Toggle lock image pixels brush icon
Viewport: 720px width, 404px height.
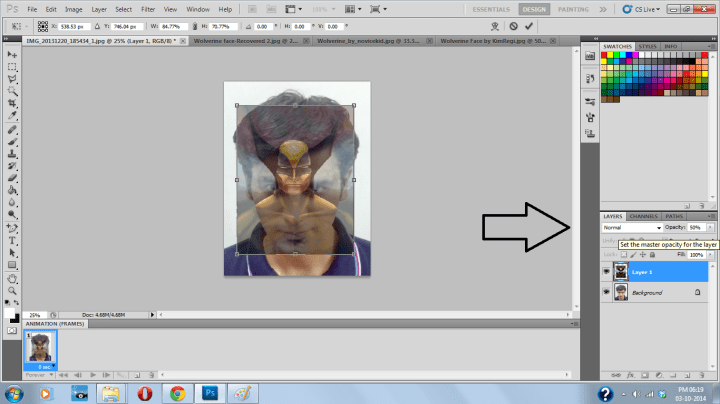[x=633, y=254]
